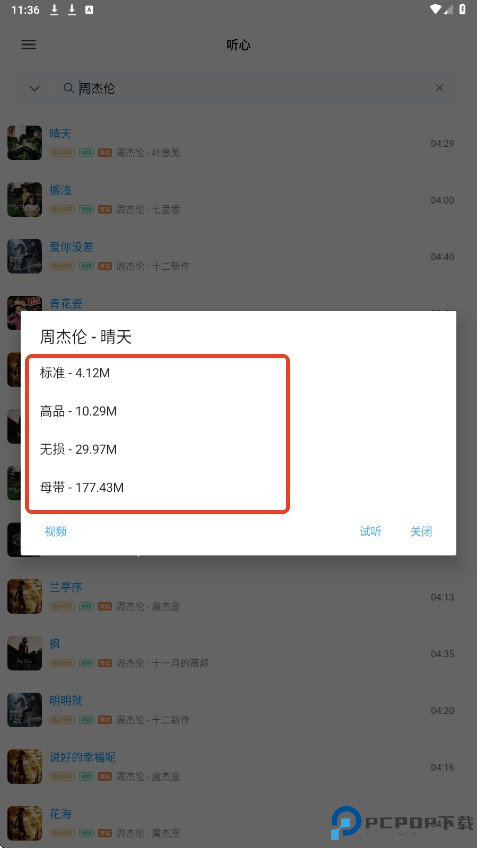Image resolution: width=477 pixels, height=848 pixels.
Task: Click the search magnifier icon
Action: pos(68,88)
